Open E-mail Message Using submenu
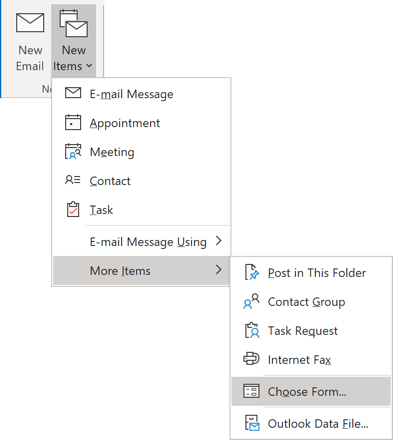The height and width of the screenshot is (440, 393). click(141, 241)
